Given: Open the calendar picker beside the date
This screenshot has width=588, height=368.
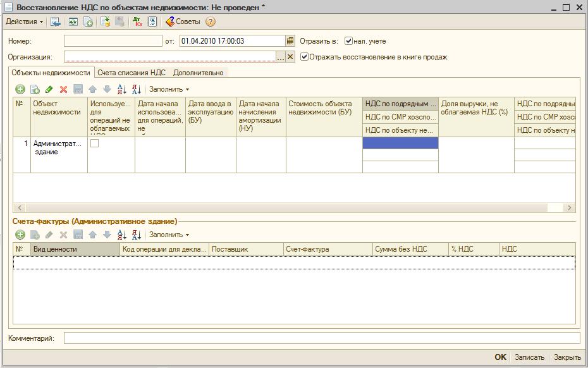Looking at the screenshot, I should pos(290,41).
